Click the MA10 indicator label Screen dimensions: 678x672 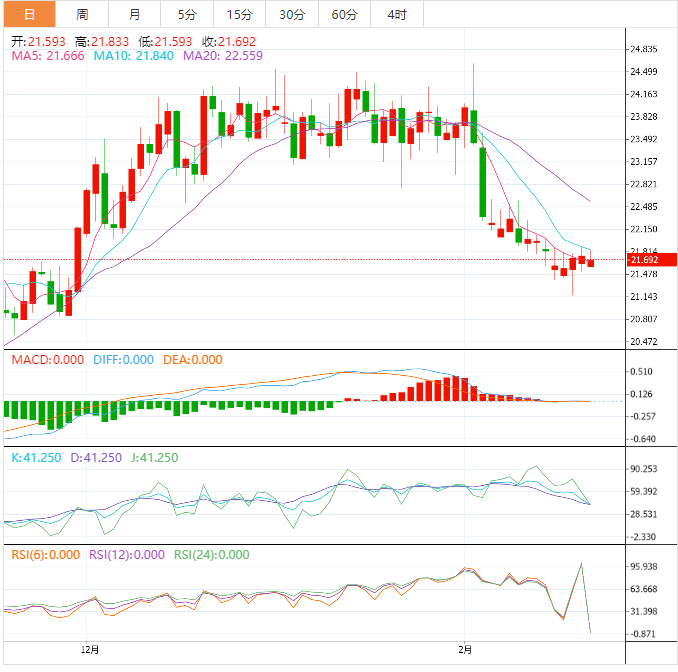[134, 57]
